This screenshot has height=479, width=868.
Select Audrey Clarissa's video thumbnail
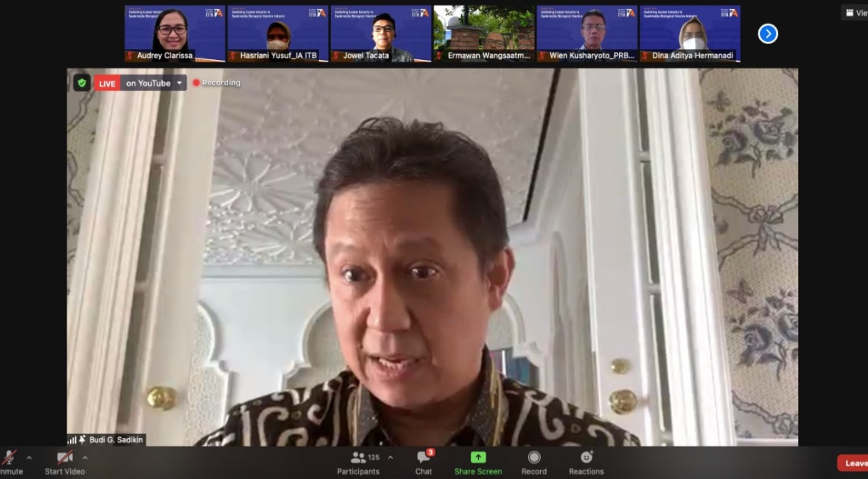pos(175,33)
